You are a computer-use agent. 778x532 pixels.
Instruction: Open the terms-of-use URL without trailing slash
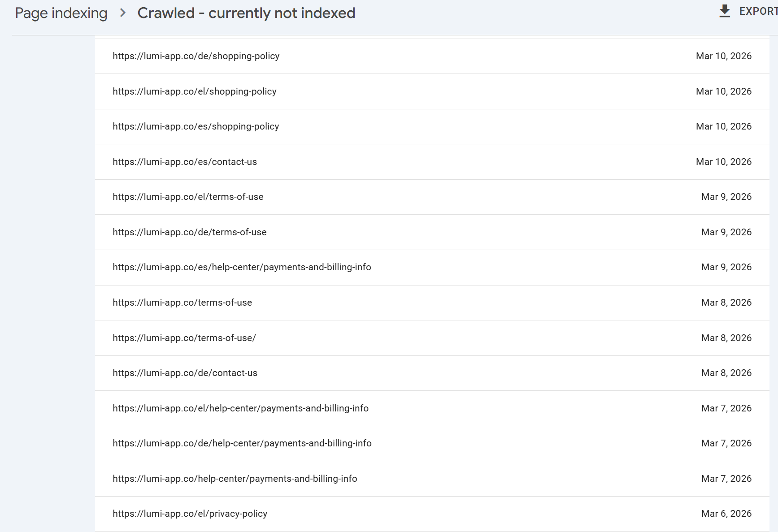point(182,303)
